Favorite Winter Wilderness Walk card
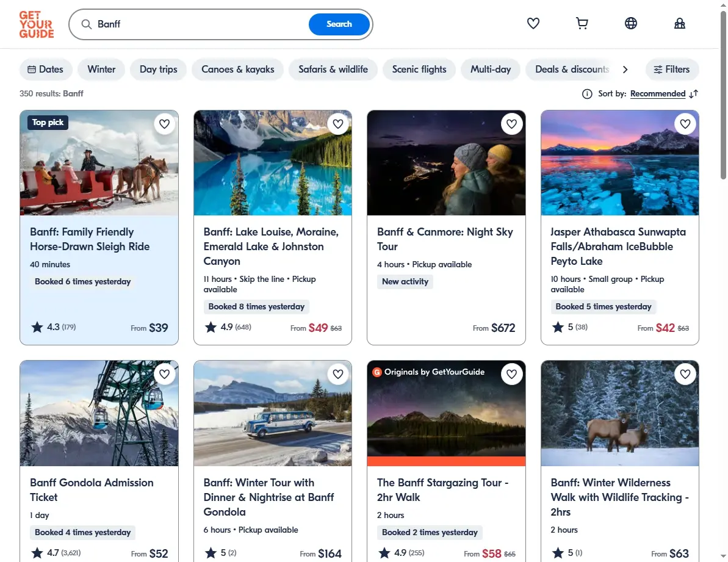 [x=685, y=374]
